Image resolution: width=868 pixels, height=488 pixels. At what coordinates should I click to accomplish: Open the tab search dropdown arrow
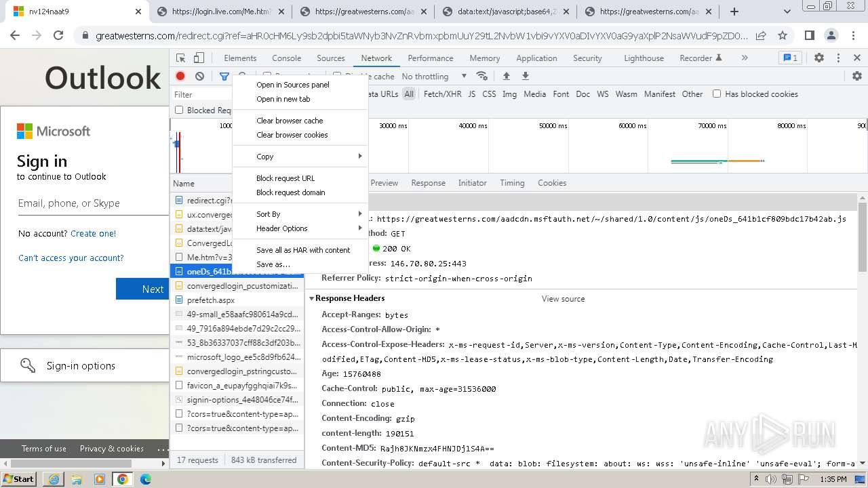click(x=787, y=12)
